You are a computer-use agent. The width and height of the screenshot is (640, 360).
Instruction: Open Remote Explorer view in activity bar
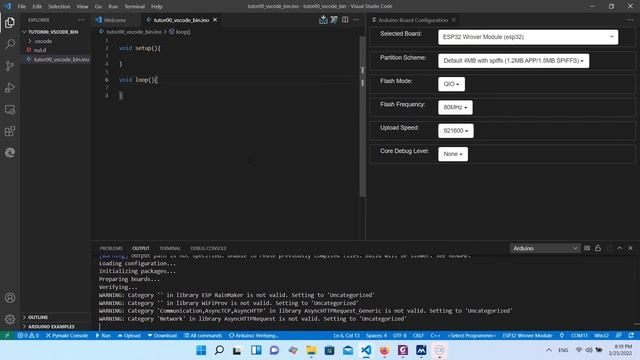pyautogui.click(x=10, y=109)
